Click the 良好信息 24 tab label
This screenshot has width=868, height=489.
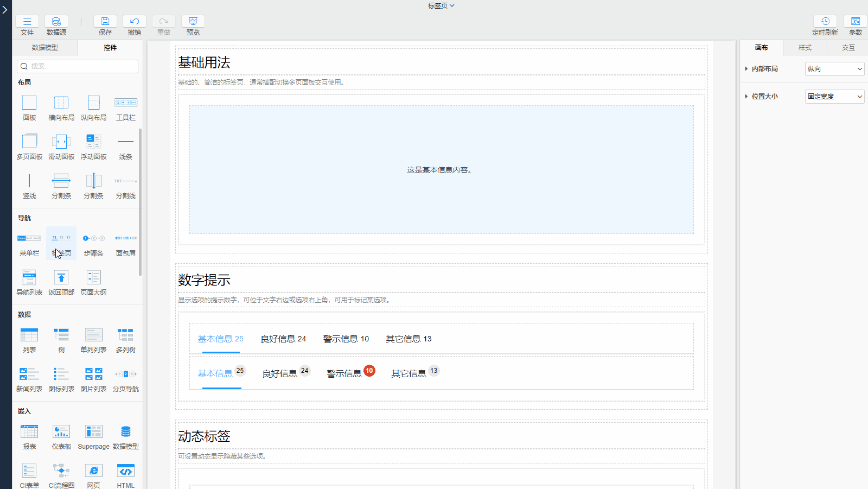pos(283,339)
